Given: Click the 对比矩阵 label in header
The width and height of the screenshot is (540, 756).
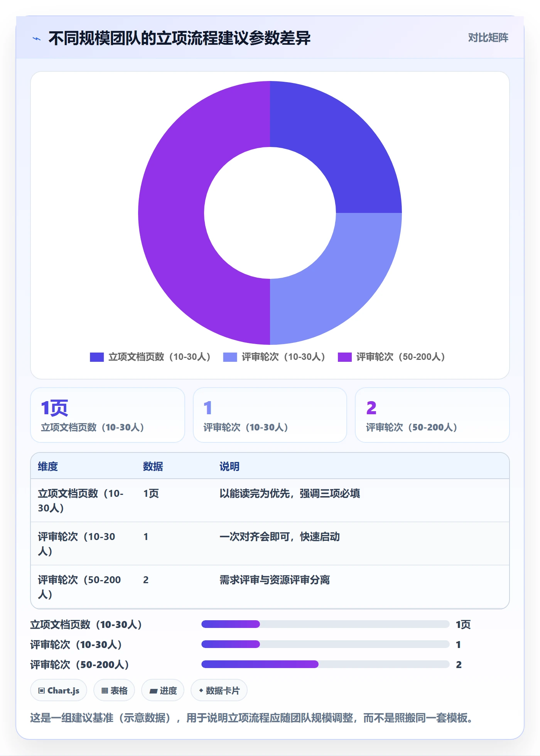Looking at the screenshot, I should tap(488, 38).
